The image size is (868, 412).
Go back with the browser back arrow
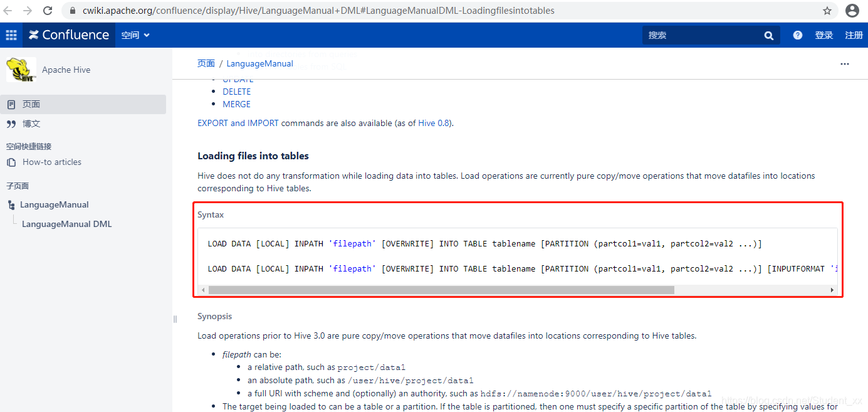(8, 11)
